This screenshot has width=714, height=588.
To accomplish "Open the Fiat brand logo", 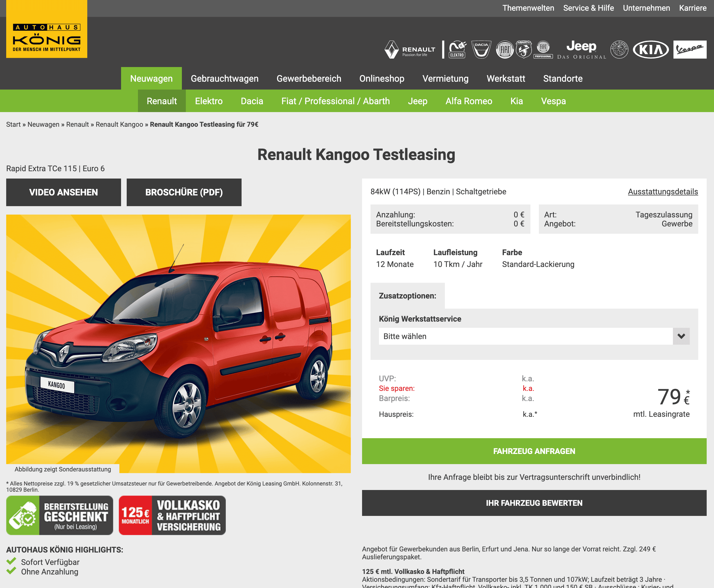I will [505, 50].
